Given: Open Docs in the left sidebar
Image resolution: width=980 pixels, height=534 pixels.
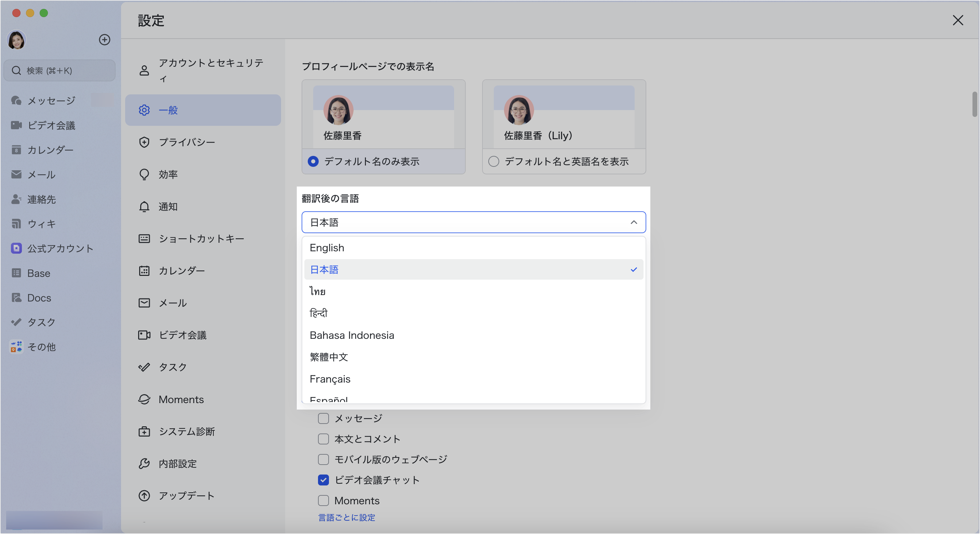Looking at the screenshot, I should 39,298.
